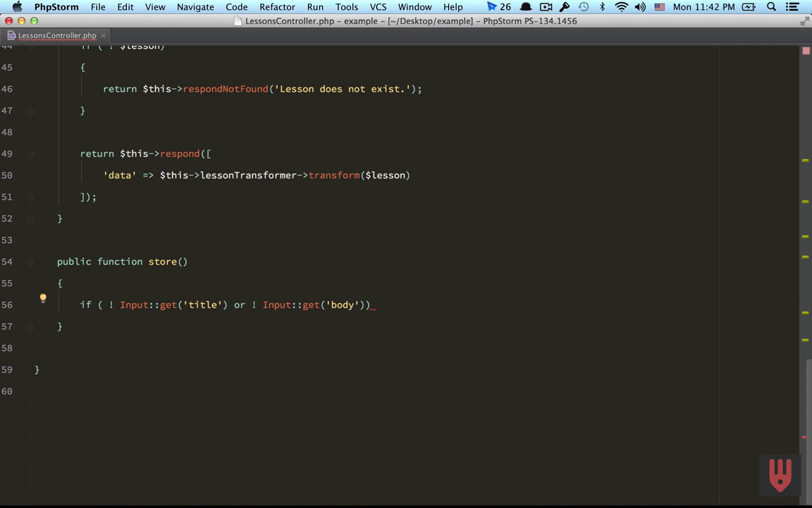Click the transform method name

pos(334,175)
